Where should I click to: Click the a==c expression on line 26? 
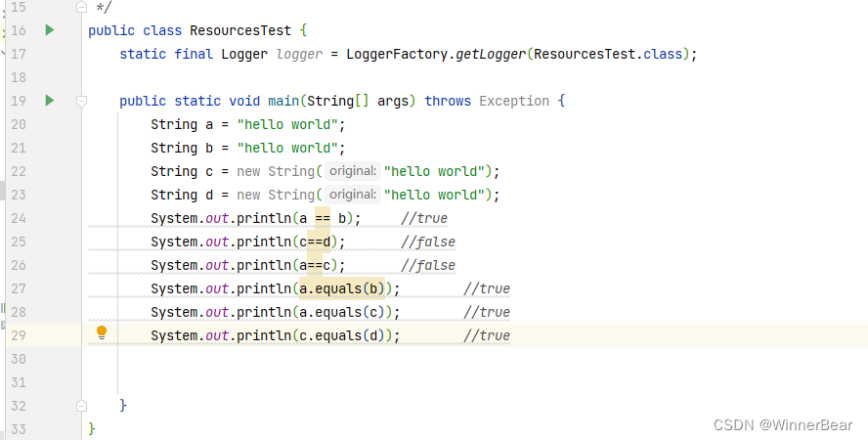tap(315, 265)
